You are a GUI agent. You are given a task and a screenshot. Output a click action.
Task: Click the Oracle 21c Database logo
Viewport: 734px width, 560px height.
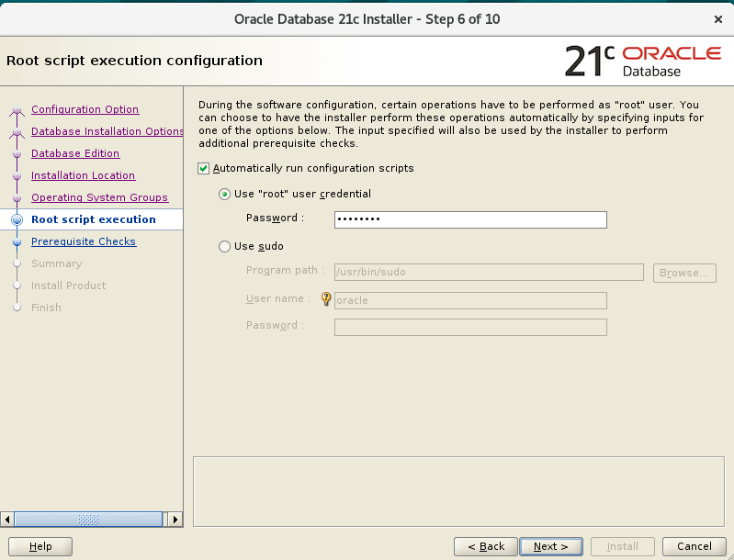click(x=643, y=62)
